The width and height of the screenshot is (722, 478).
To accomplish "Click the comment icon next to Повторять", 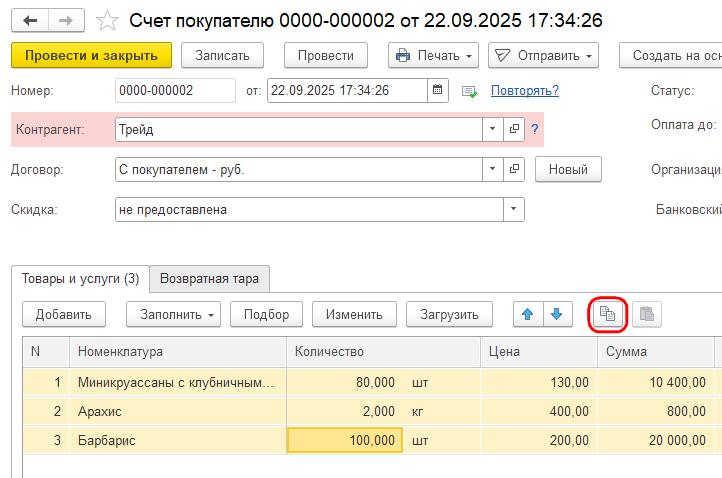I will tap(469, 91).
